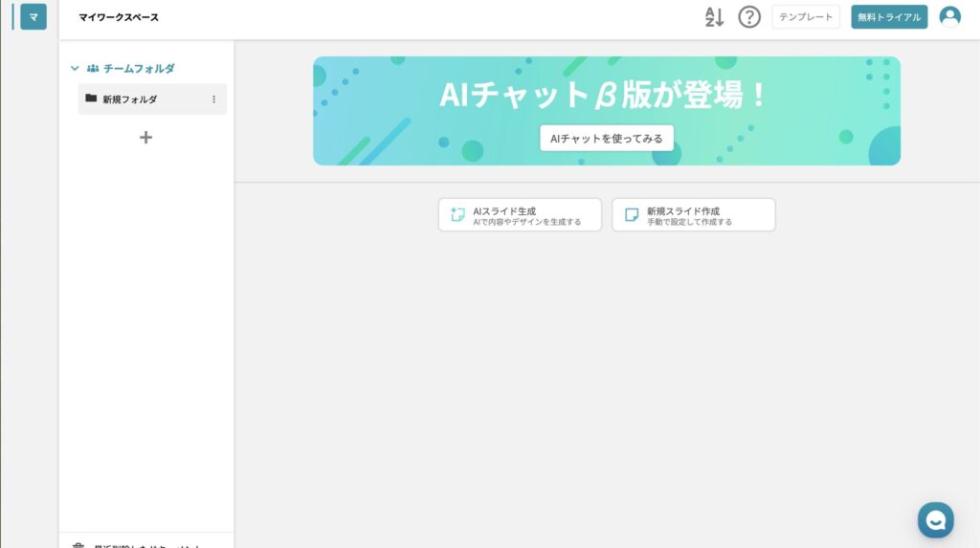
Task: Click the チームフォルダ label
Action: 139,68
